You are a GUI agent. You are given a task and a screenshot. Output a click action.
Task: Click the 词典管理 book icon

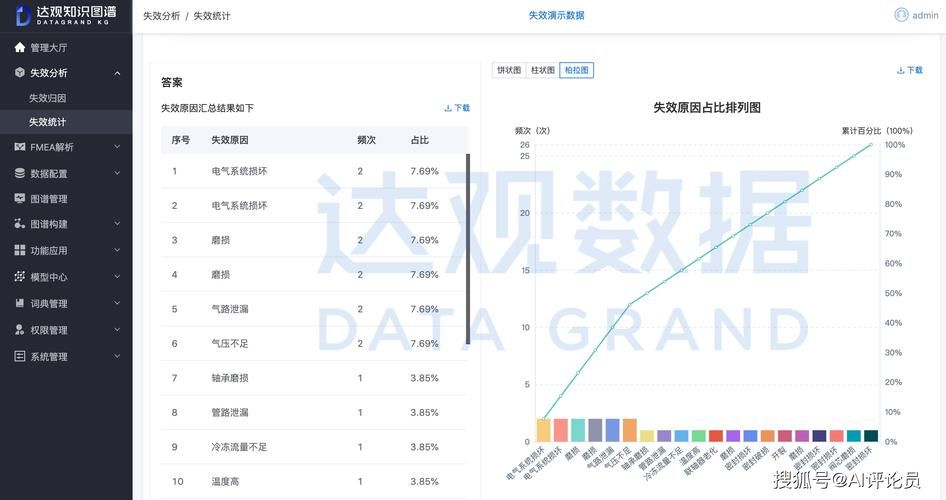pos(20,303)
